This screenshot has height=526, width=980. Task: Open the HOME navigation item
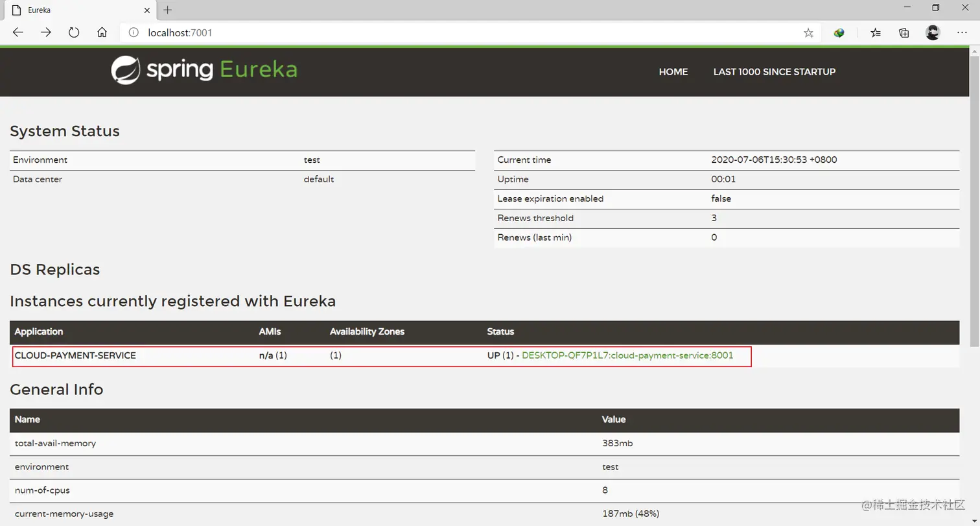[673, 72]
